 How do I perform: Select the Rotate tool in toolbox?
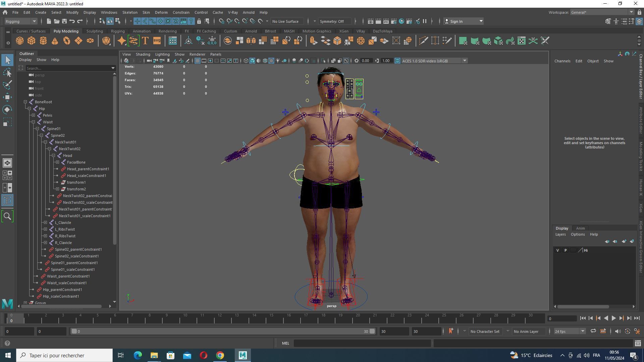[x=7, y=110]
